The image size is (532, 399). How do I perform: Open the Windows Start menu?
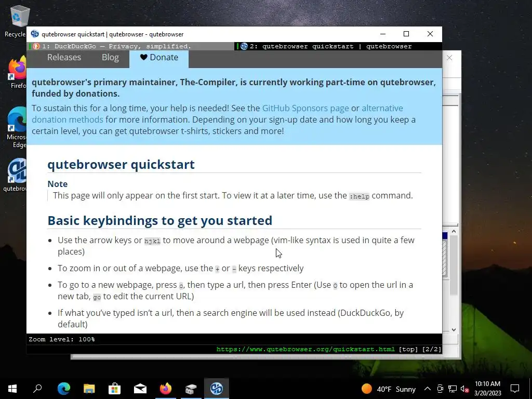click(x=12, y=389)
